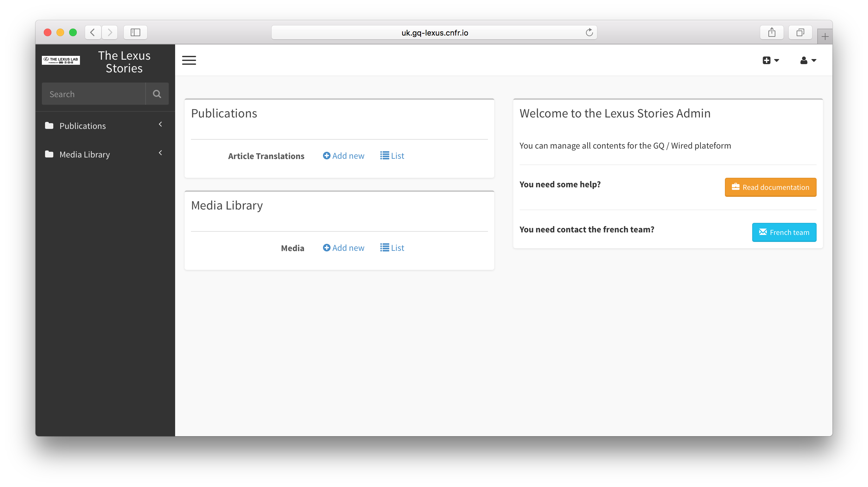Focus the sidebar Search field
868x487 pixels.
click(x=94, y=94)
